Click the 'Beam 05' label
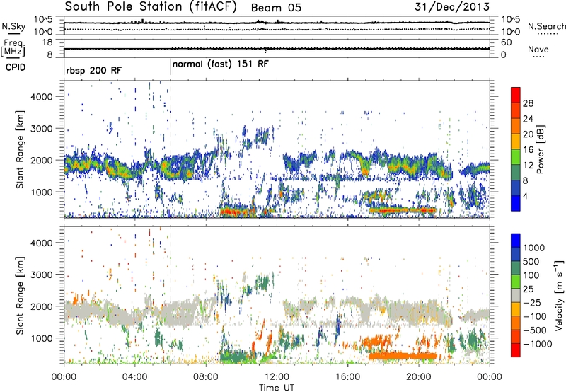 [276, 8]
